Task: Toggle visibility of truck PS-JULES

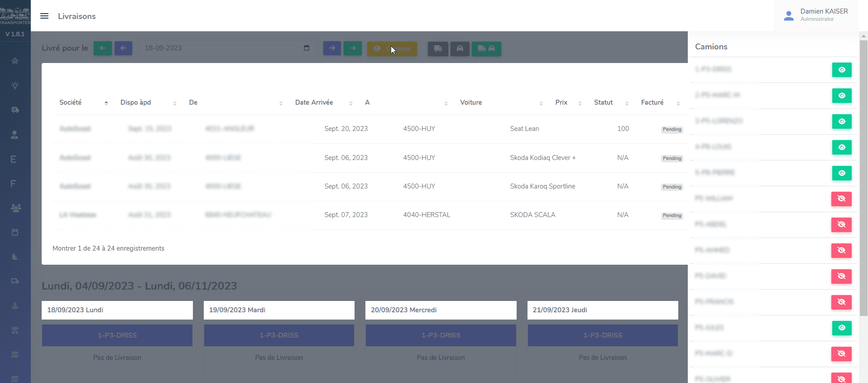Action: pos(841,328)
